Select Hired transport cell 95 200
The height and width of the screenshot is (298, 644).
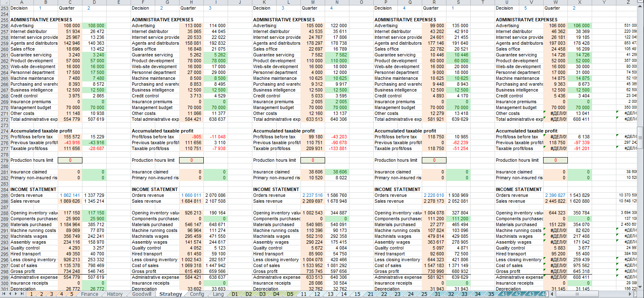[x=556, y=254]
